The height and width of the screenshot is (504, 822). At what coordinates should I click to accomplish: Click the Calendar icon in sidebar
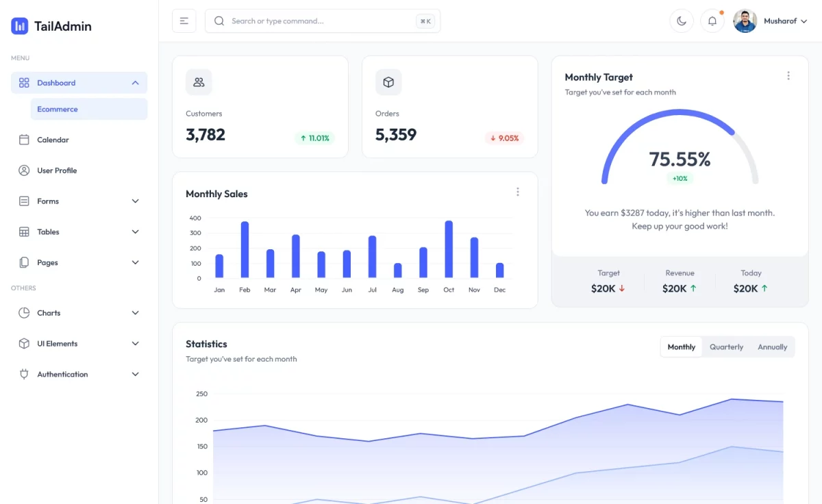24,140
